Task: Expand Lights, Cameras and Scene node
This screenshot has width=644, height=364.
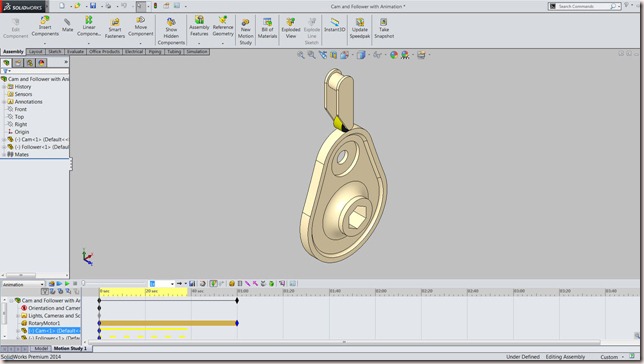Action: [18, 316]
